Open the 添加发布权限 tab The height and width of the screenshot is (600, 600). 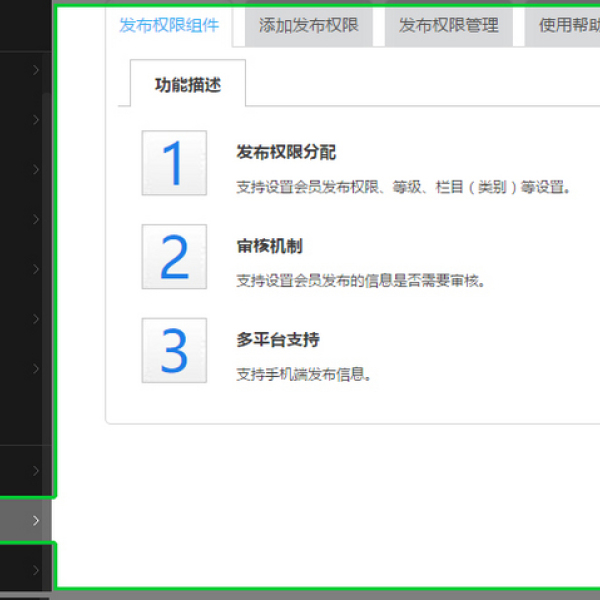309,25
